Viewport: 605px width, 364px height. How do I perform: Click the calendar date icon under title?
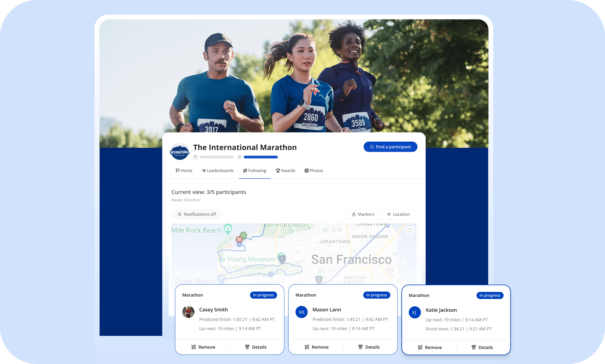pos(195,157)
